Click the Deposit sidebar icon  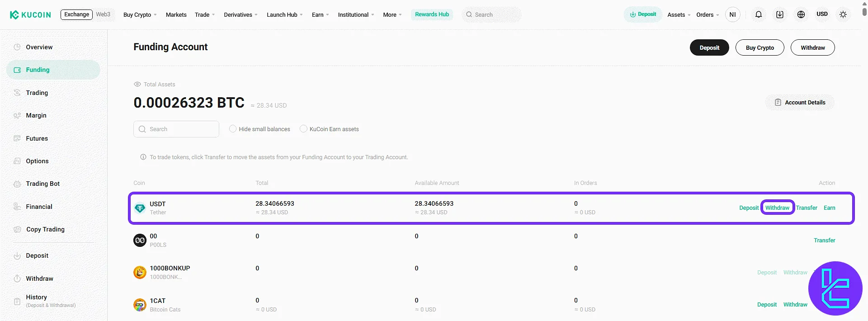click(17, 256)
